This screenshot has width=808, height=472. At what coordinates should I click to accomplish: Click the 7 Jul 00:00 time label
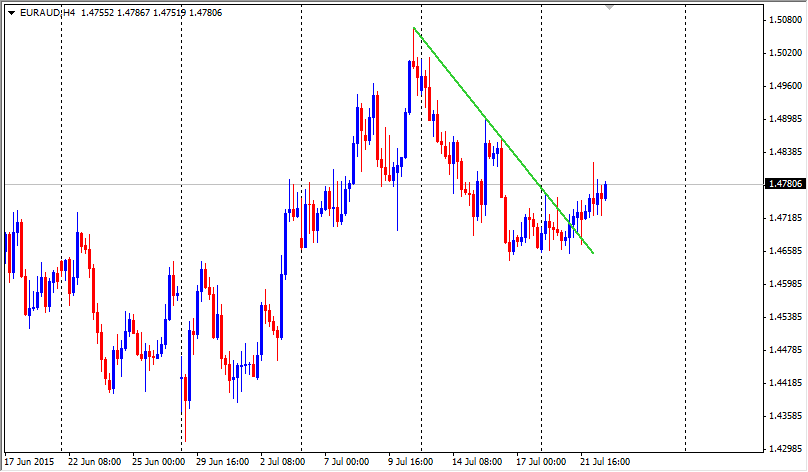point(346,462)
